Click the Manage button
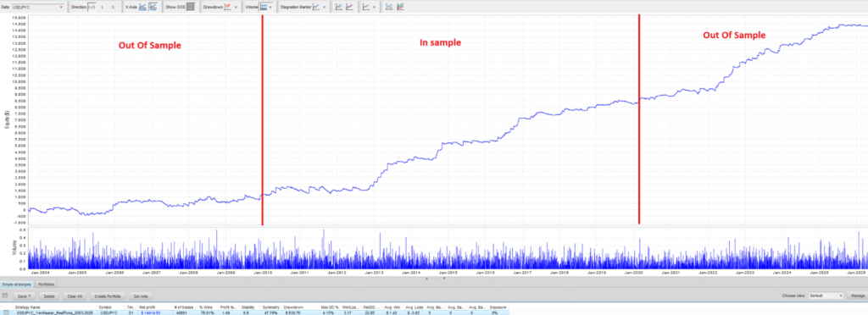Screen dimensions: 868x315 857,296
